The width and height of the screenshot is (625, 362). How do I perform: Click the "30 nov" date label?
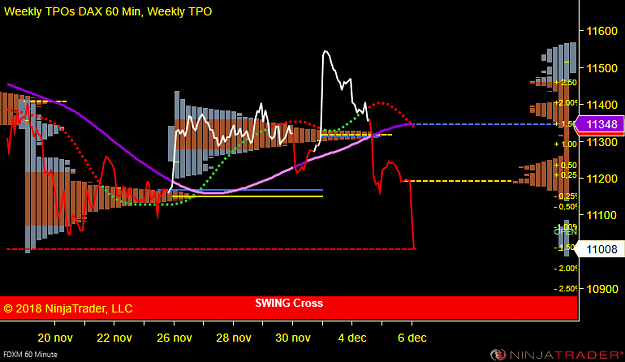(x=293, y=338)
